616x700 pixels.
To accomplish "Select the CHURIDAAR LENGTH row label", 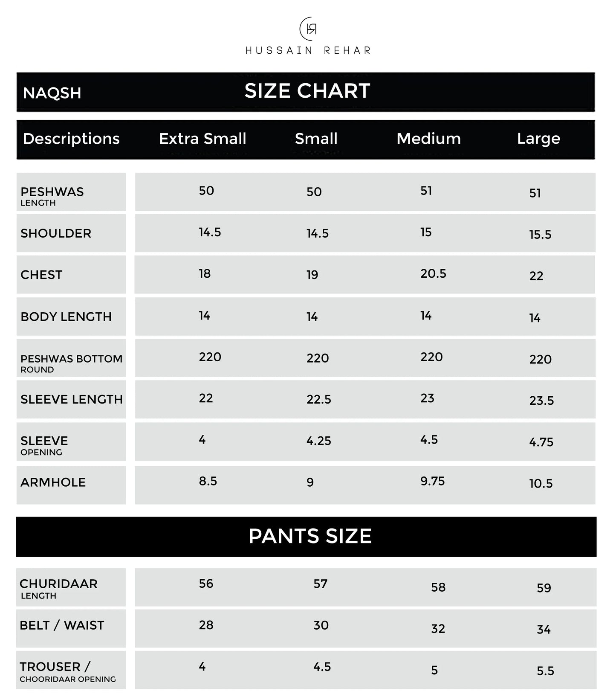I will 58,588.
